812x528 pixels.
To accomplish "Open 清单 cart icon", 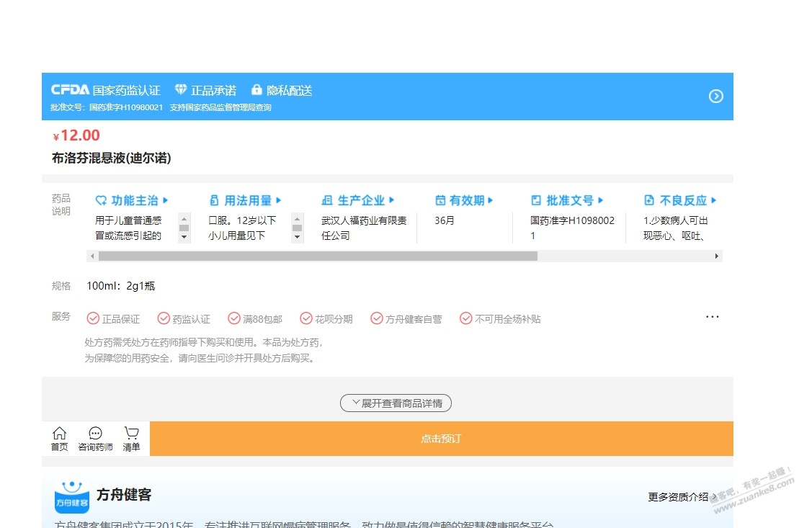I will point(132,433).
